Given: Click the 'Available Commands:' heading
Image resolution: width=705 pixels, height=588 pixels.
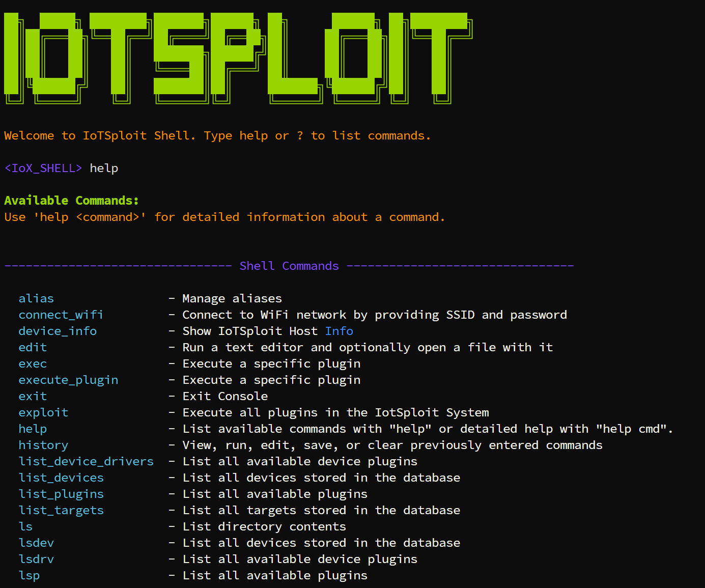Looking at the screenshot, I should (x=71, y=201).
